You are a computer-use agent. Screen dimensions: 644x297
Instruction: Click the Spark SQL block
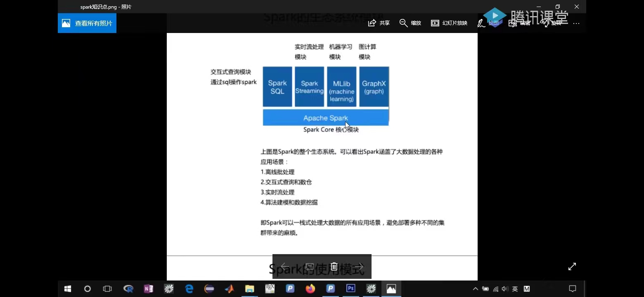(277, 87)
